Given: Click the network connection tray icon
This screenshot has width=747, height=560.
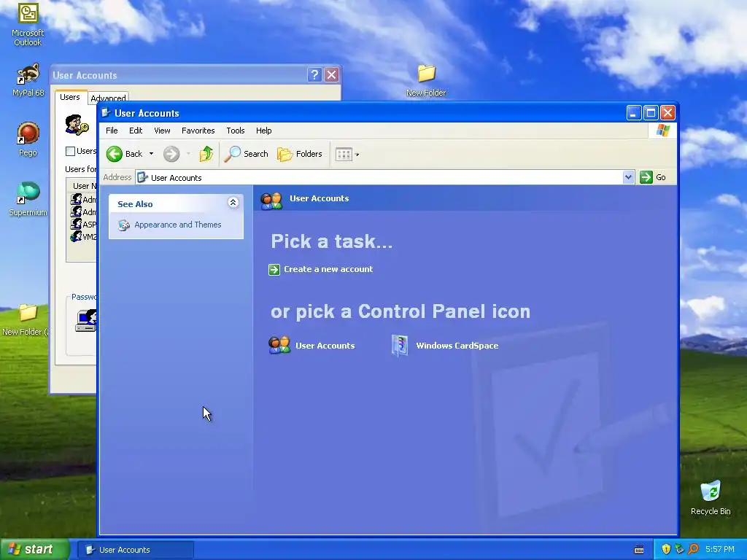Looking at the screenshot, I should click(x=679, y=549).
